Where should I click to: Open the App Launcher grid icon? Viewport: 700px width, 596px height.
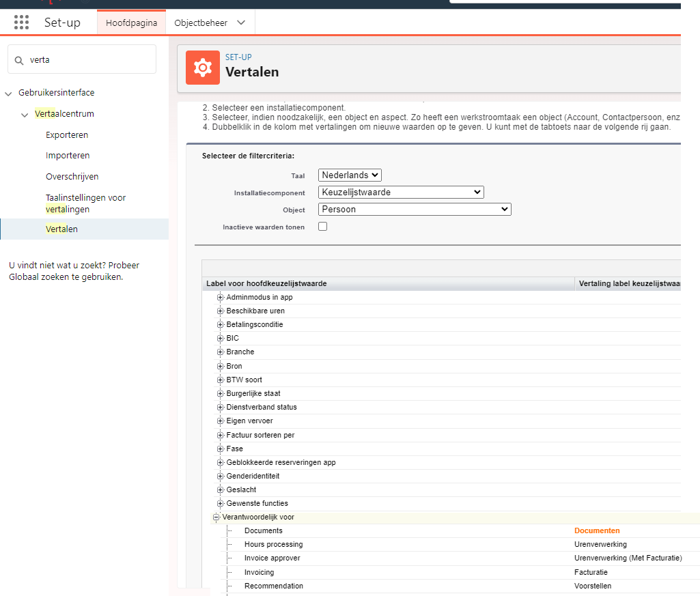22,23
